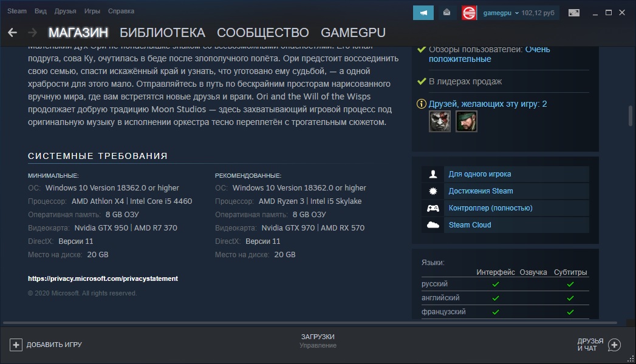
Task: Go forward with the right arrow
Action: pos(32,32)
